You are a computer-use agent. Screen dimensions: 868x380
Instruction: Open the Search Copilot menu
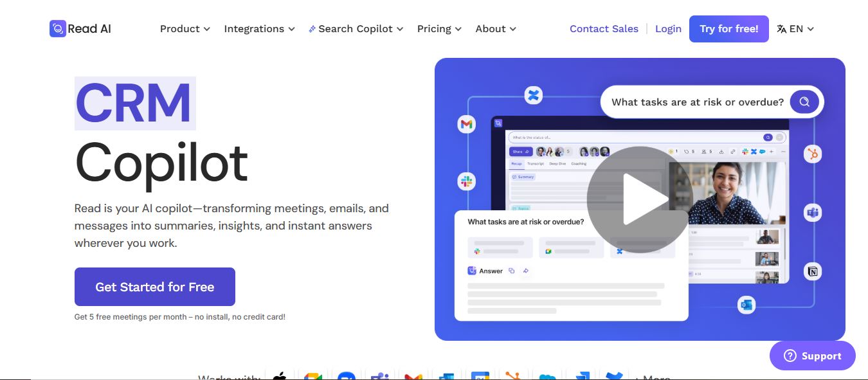pos(356,29)
